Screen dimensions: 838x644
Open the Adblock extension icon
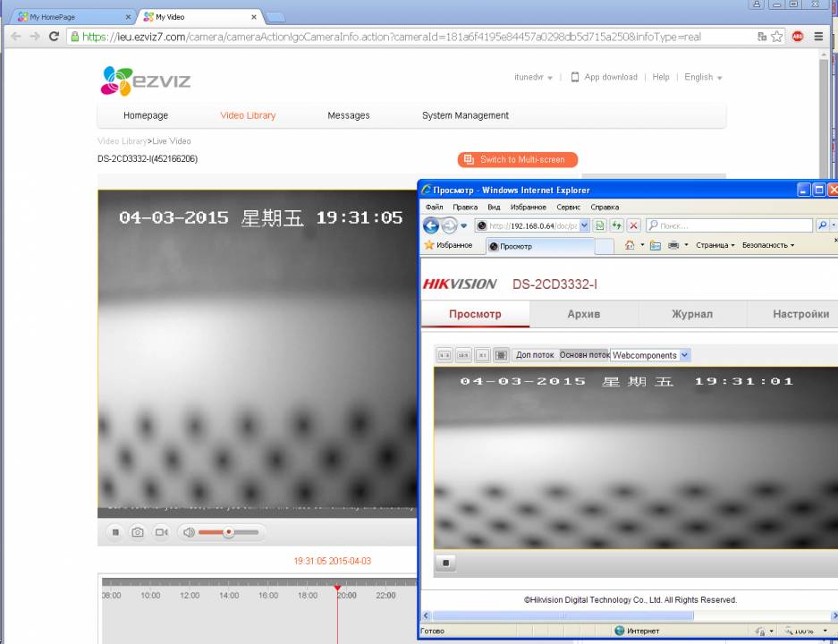[x=798, y=37]
